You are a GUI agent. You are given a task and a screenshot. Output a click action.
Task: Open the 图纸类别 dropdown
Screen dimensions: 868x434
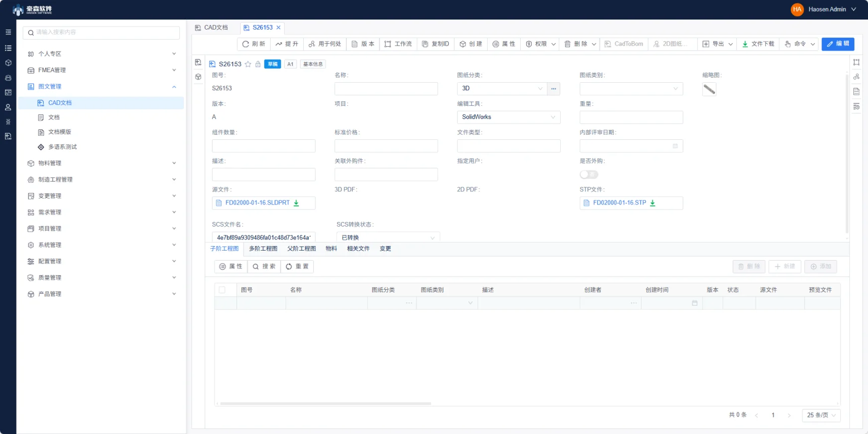click(x=631, y=89)
